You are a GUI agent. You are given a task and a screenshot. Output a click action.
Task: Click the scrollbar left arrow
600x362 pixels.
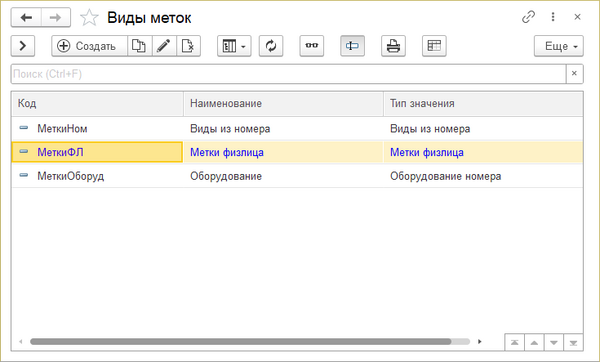[x=21, y=341]
